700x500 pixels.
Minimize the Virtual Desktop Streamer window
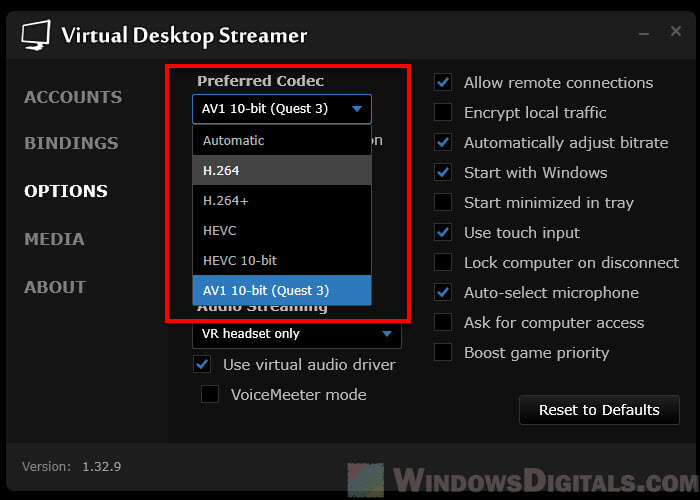644,33
